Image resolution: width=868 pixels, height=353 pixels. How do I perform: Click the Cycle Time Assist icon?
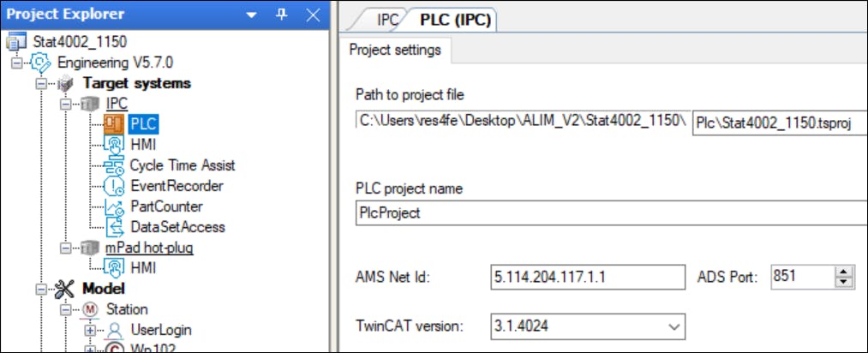tap(114, 165)
